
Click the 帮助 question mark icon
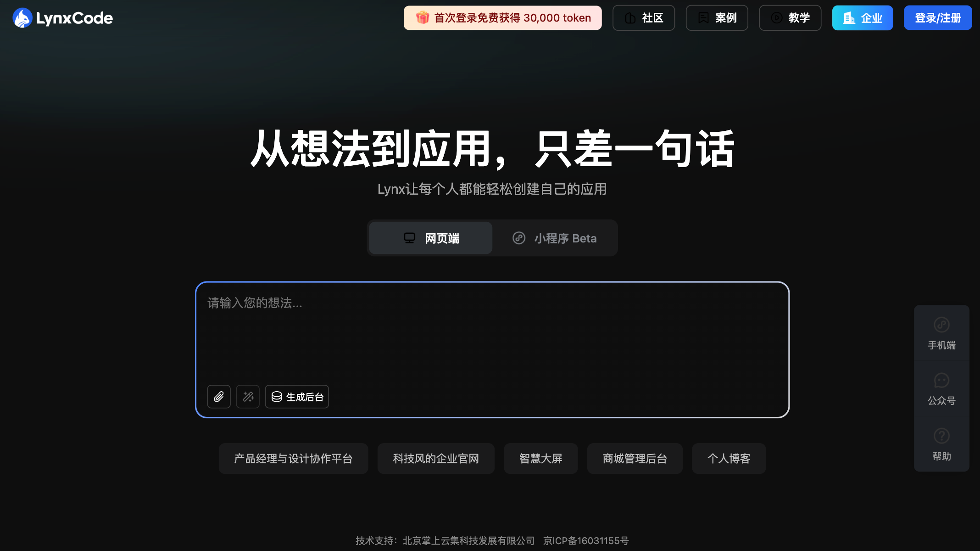941,436
